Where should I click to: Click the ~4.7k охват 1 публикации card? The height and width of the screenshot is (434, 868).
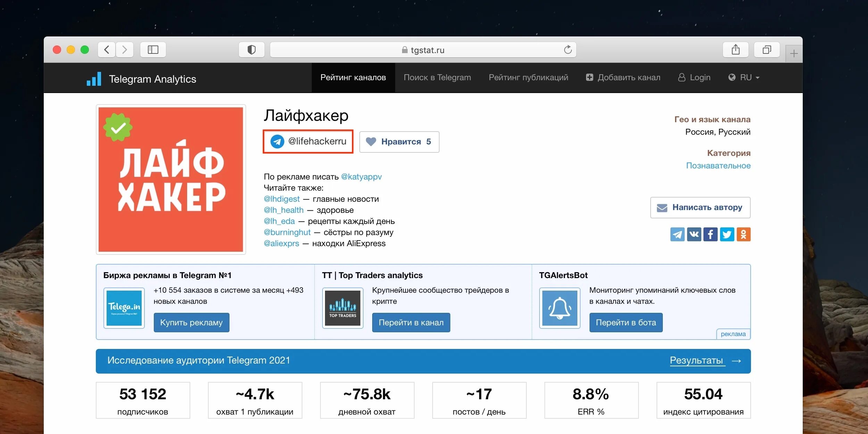point(255,400)
